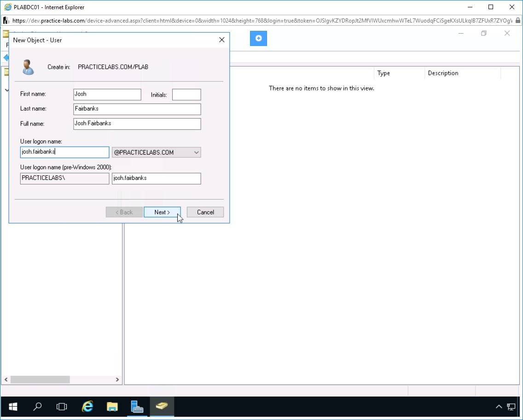This screenshot has height=420, width=523.
Task: Open Server Manager from the taskbar
Action: tap(137, 406)
